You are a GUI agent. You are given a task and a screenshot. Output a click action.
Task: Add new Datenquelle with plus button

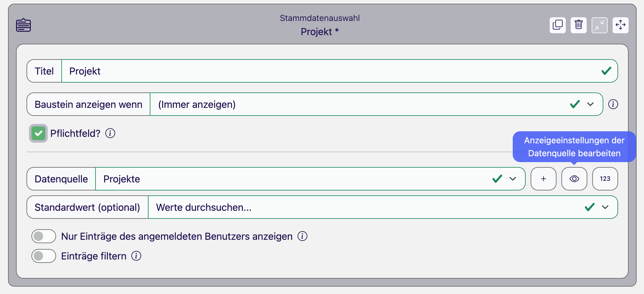543,179
